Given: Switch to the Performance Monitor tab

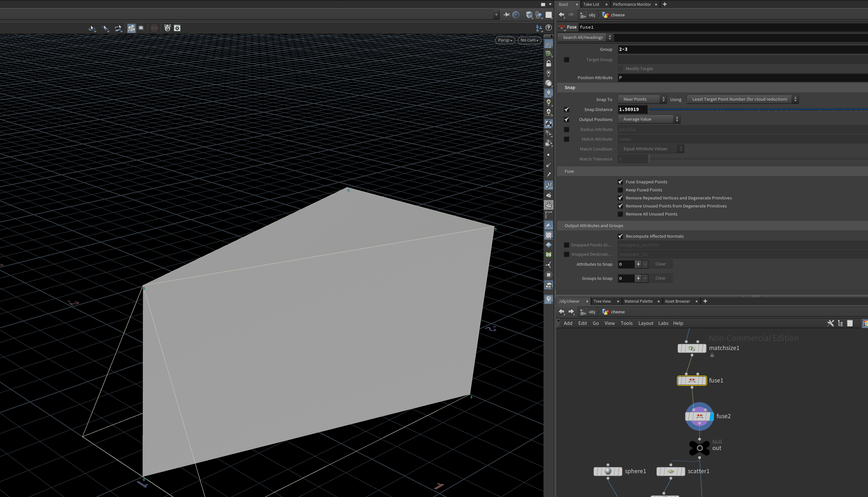Looking at the screenshot, I should [632, 5].
